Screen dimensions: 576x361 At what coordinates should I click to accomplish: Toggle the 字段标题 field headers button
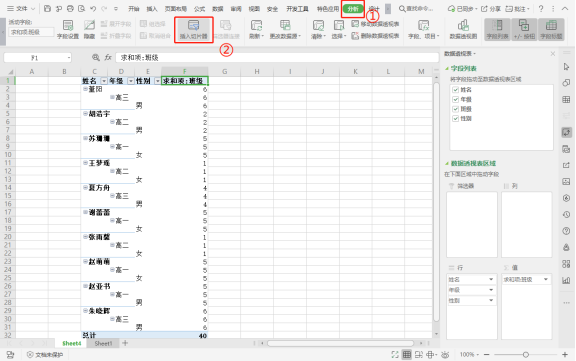pyautogui.click(x=551, y=29)
